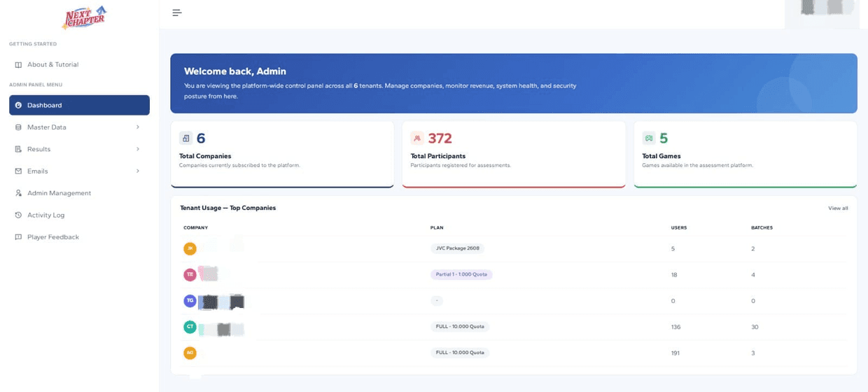The width and height of the screenshot is (868, 392).
Task: Click the Results report icon
Action: (18, 149)
